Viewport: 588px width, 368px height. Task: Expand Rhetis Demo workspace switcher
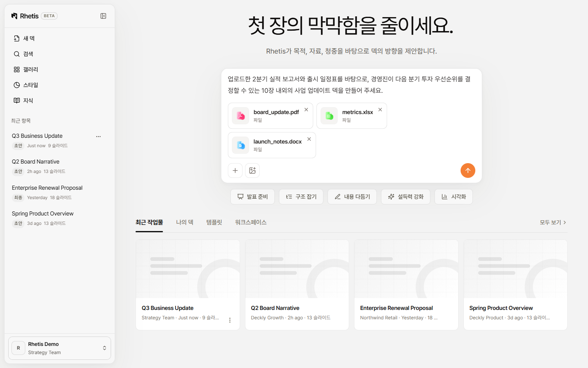(60, 348)
